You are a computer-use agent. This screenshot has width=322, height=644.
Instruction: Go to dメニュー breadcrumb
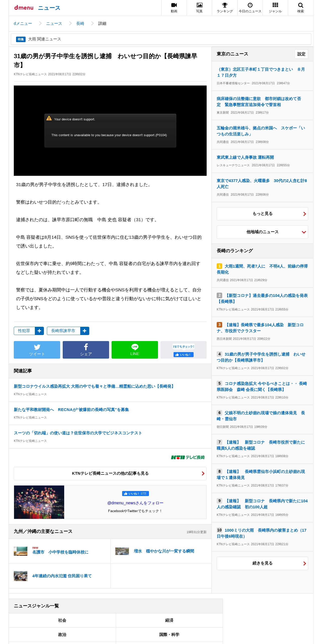[x=23, y=23]
